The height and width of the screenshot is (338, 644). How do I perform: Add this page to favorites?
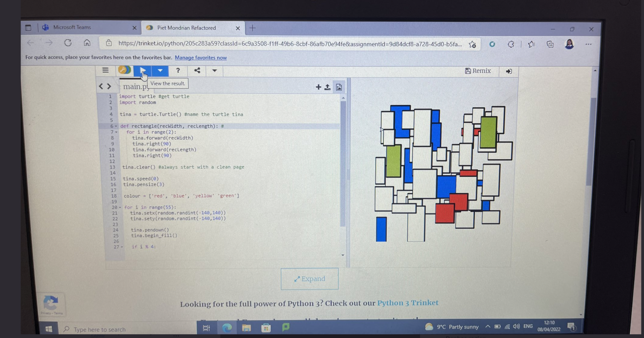472,44
